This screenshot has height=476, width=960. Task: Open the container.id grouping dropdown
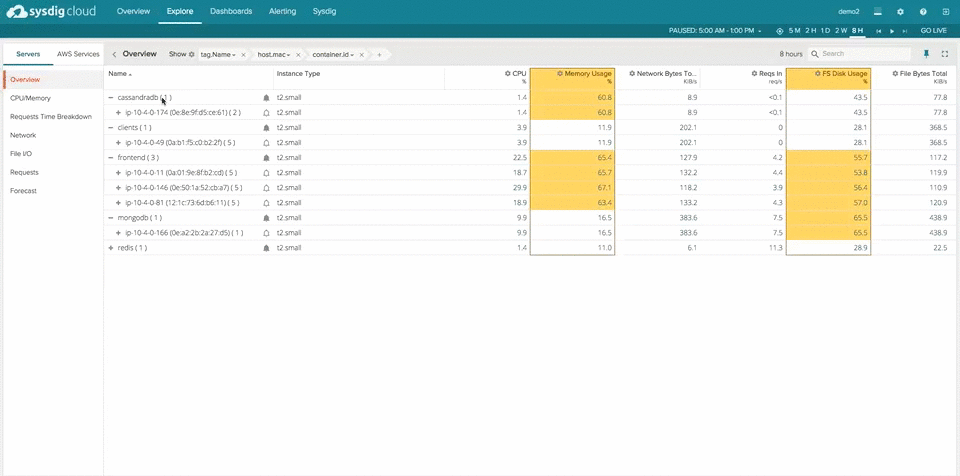(x=334, y=55)
